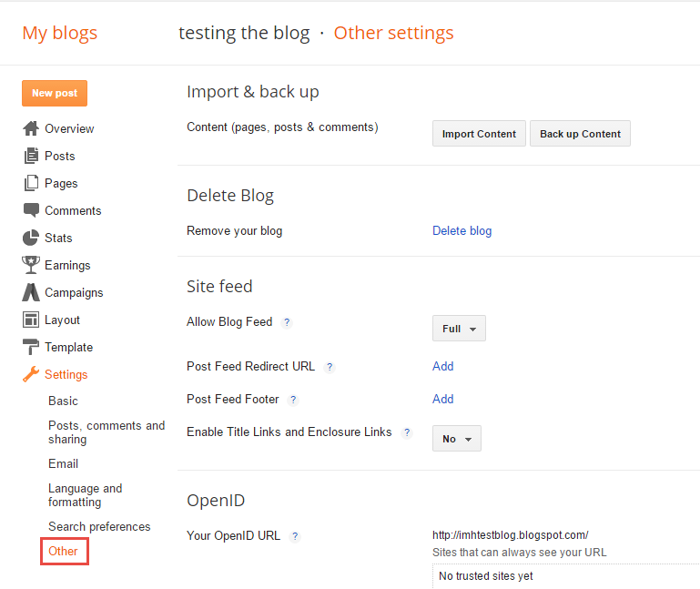Select 'Search preferences' in Settings submenu

(x=99, y=526)
